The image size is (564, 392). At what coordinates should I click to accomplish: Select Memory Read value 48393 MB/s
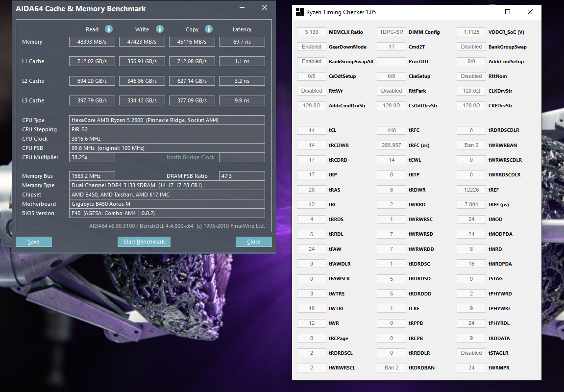click(92, 42)
